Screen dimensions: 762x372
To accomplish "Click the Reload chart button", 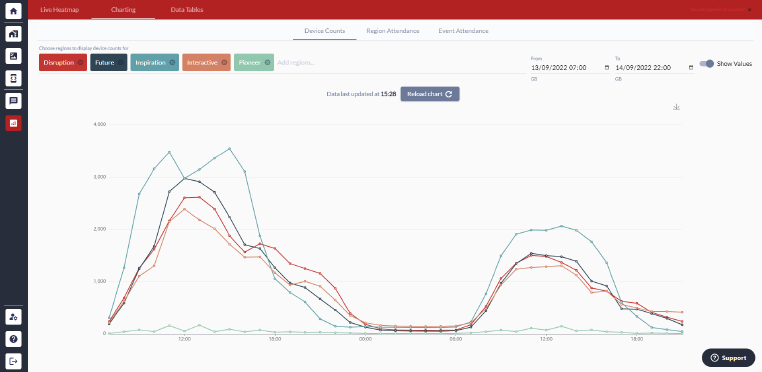I will pos(430,94).
